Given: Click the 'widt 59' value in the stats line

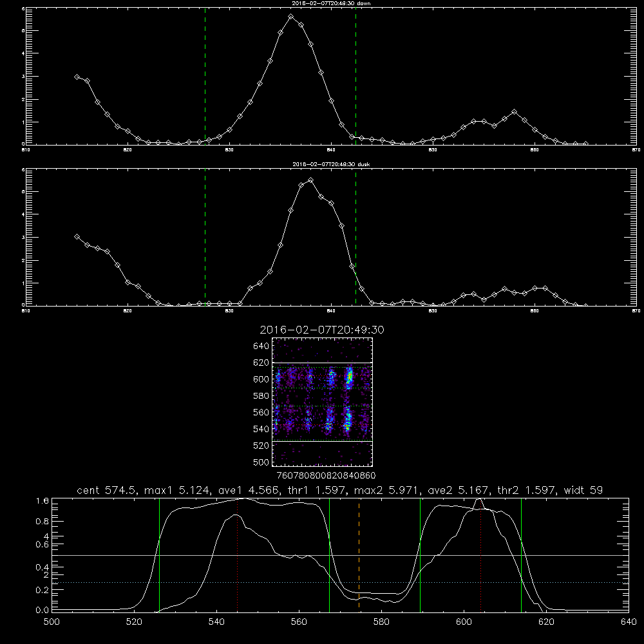Looking at the screenshot, I should (583, 490).
